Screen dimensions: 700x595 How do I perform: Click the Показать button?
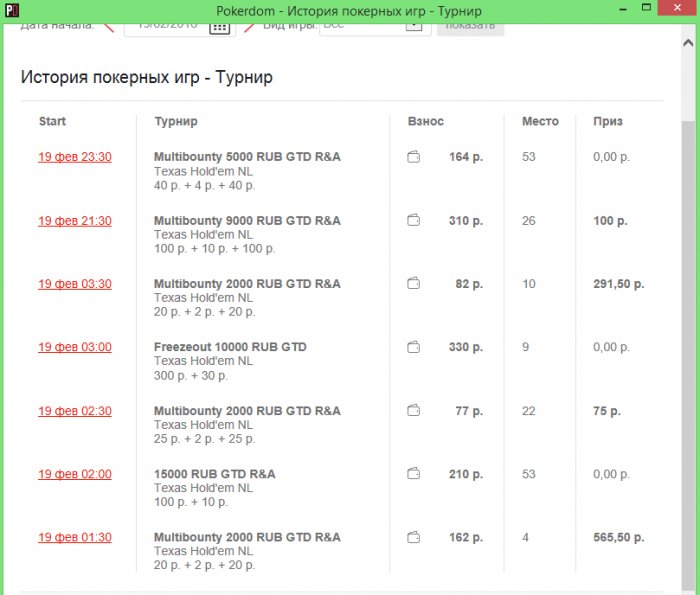470,28
